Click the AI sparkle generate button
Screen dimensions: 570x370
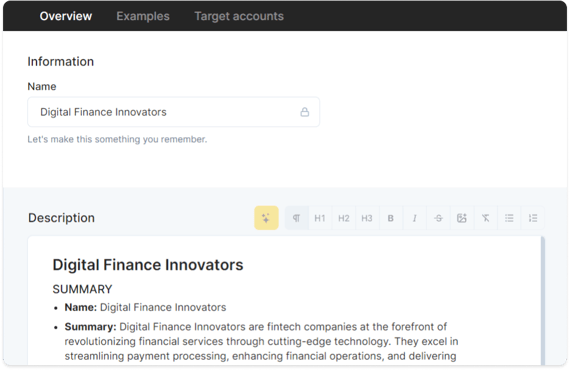coord(266,218)
